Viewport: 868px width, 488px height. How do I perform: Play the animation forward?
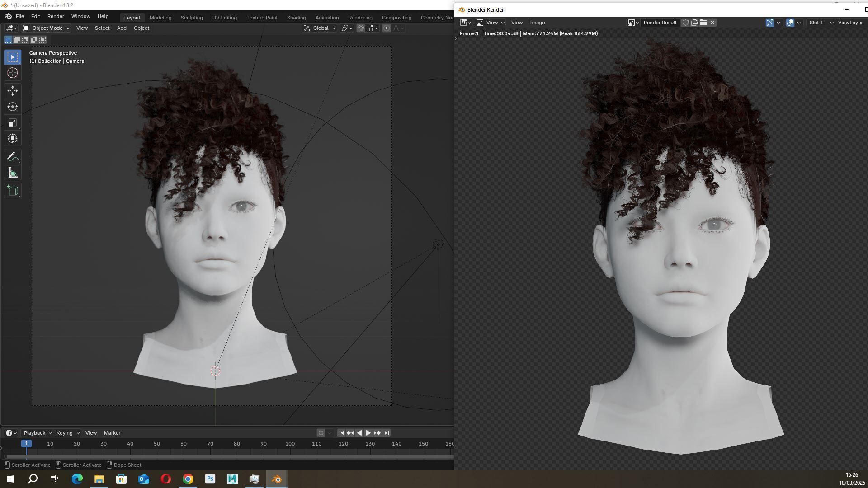tap(368, 433)
